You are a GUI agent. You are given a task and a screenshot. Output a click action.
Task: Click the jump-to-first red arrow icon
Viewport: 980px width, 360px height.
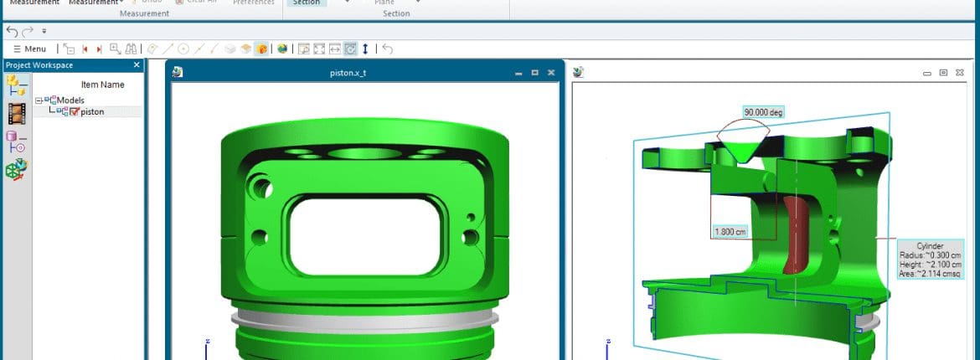tap(85, 49)
